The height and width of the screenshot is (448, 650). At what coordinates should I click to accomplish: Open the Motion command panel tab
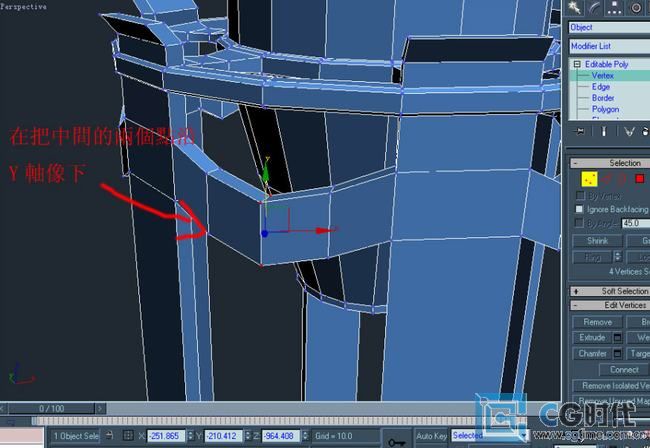tap(635, 7)
